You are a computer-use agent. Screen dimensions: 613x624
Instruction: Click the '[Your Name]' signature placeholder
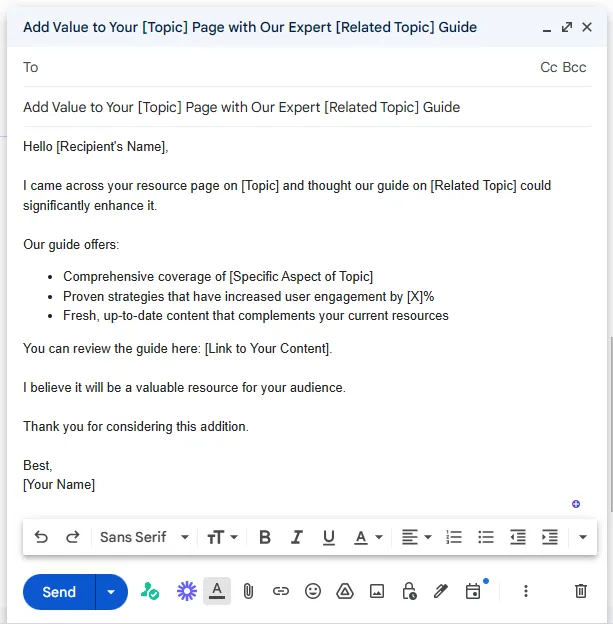click(59, 485)
